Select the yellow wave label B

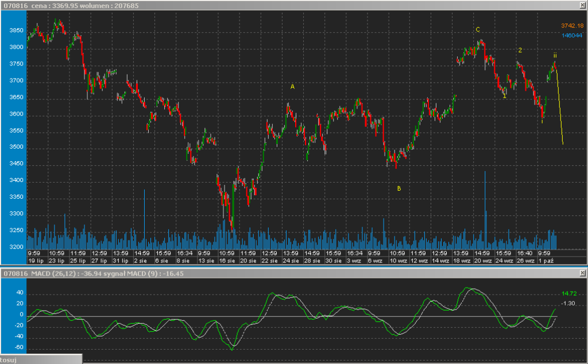[x=399, y=188]
